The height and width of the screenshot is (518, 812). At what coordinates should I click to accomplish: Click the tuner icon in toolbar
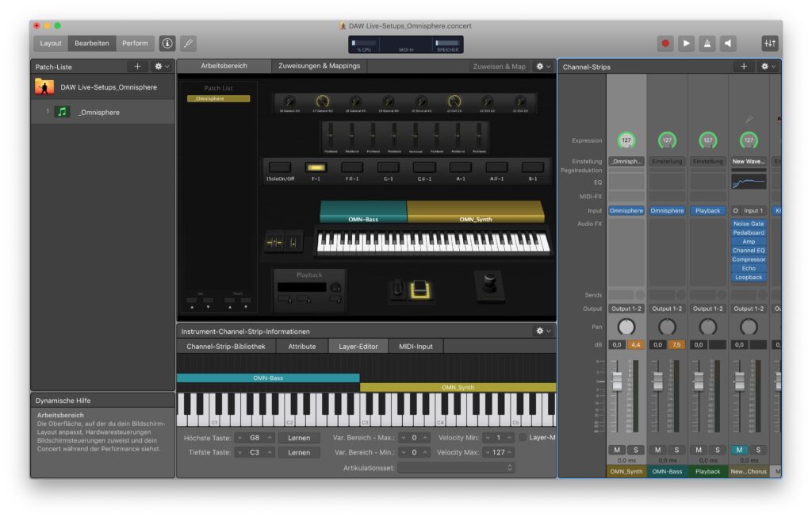coord(189,44)
